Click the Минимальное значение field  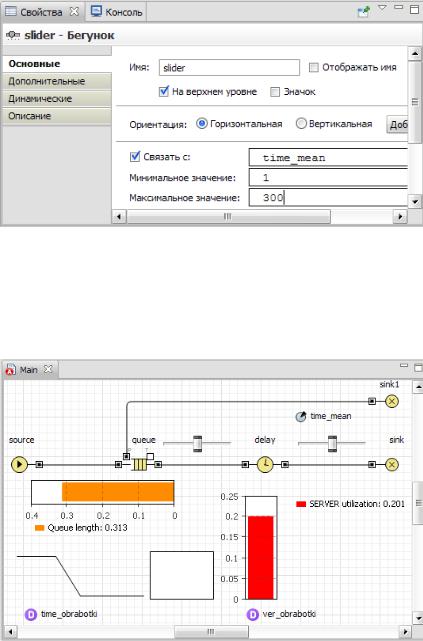328,178
